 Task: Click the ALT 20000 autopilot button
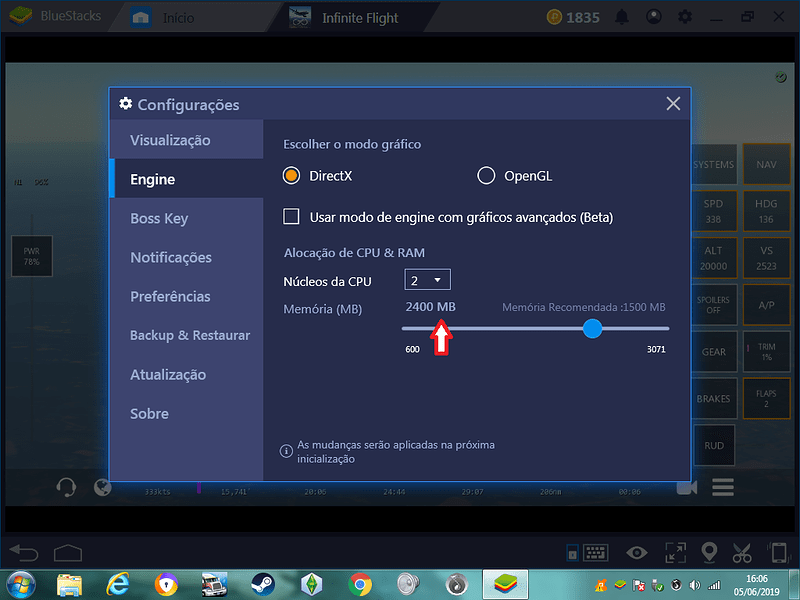(714, 258)
